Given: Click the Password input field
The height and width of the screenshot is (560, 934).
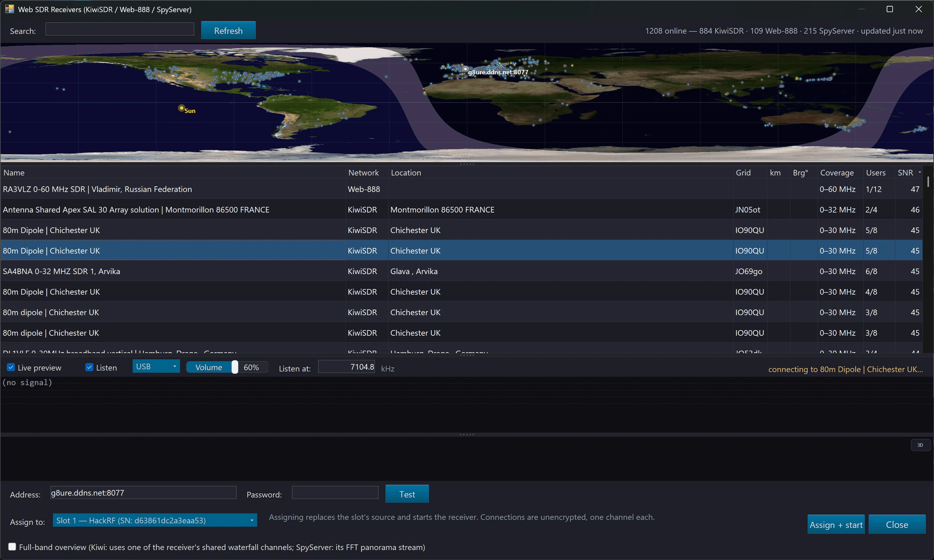Looking at the screenshot, I should click(x=335, y=493).
